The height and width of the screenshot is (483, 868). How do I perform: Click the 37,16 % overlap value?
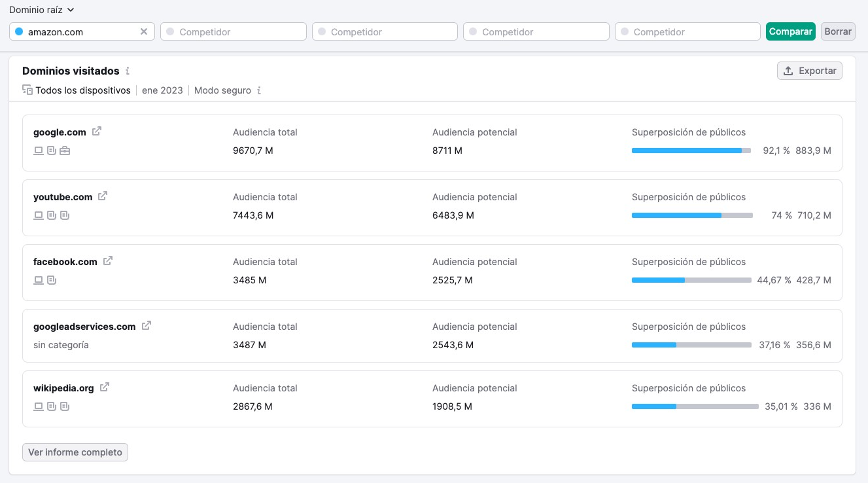tap(775, 345)
